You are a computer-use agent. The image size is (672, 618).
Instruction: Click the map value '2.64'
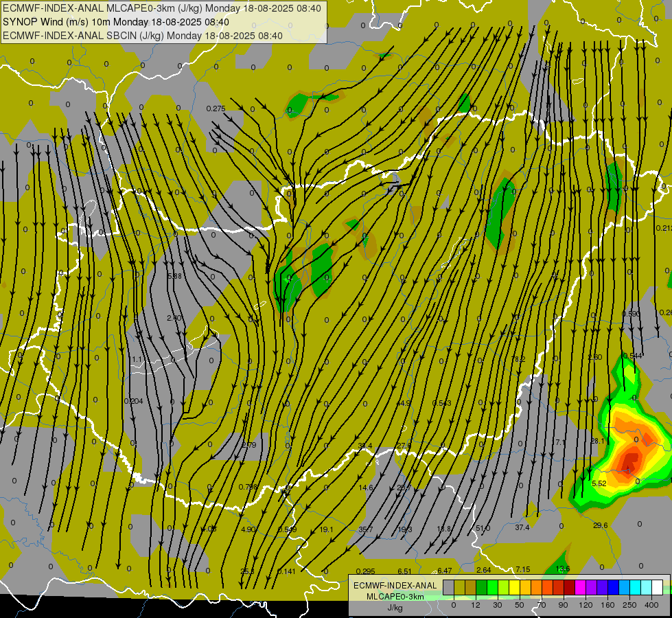pyautogui.click(x=484, y=569)
